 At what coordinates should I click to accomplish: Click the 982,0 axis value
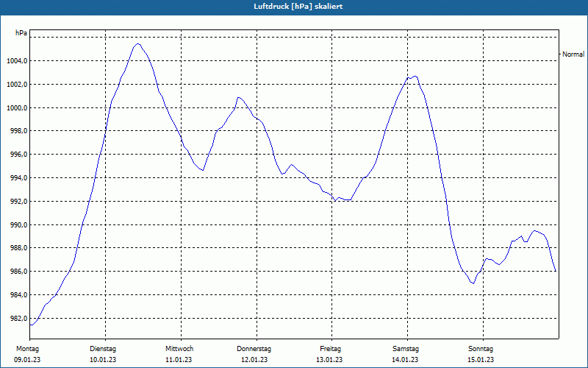tap(18, 319)
